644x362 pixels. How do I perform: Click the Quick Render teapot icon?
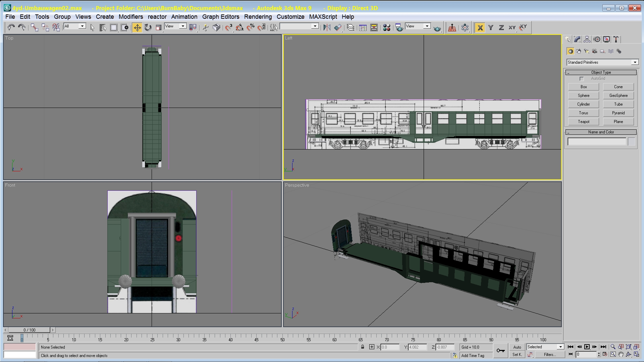coord(437,28)
